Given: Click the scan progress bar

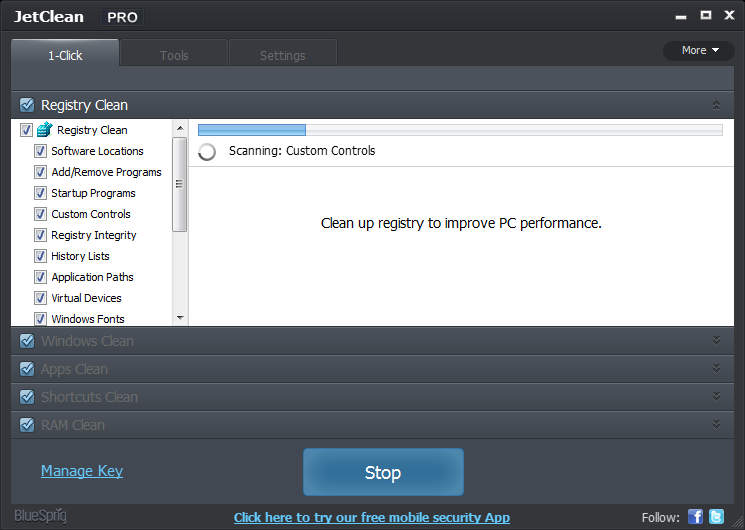Looking at the screenshot, I should 460,129.
